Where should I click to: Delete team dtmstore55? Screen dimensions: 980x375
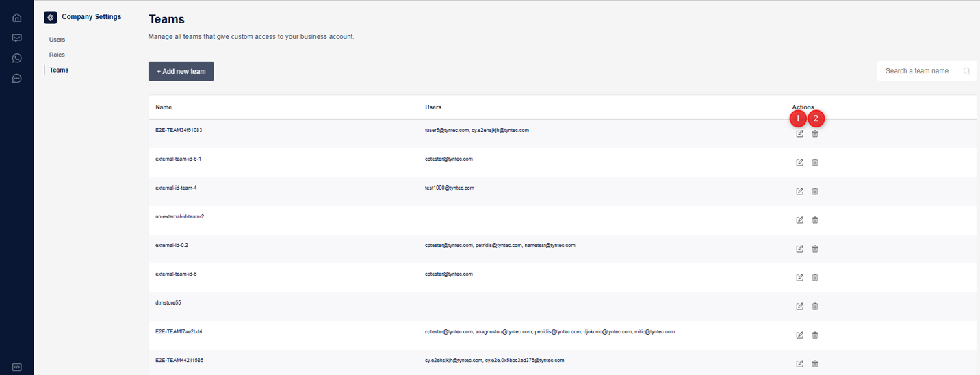(x=815, y=306)
